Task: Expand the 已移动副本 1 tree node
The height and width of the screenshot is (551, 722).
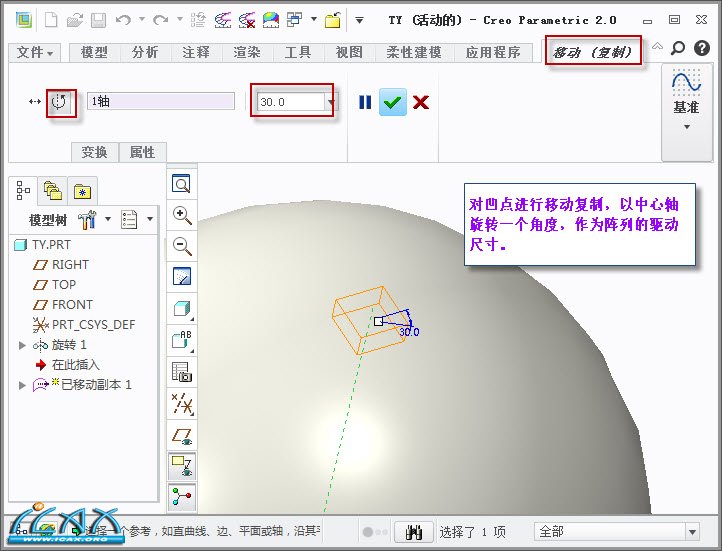Action: pos(23,385)
